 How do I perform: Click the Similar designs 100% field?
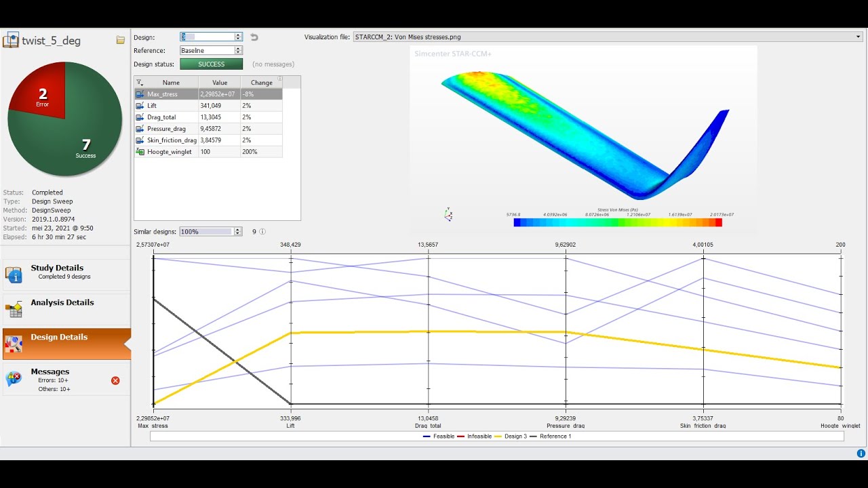(x=207, y=231)
